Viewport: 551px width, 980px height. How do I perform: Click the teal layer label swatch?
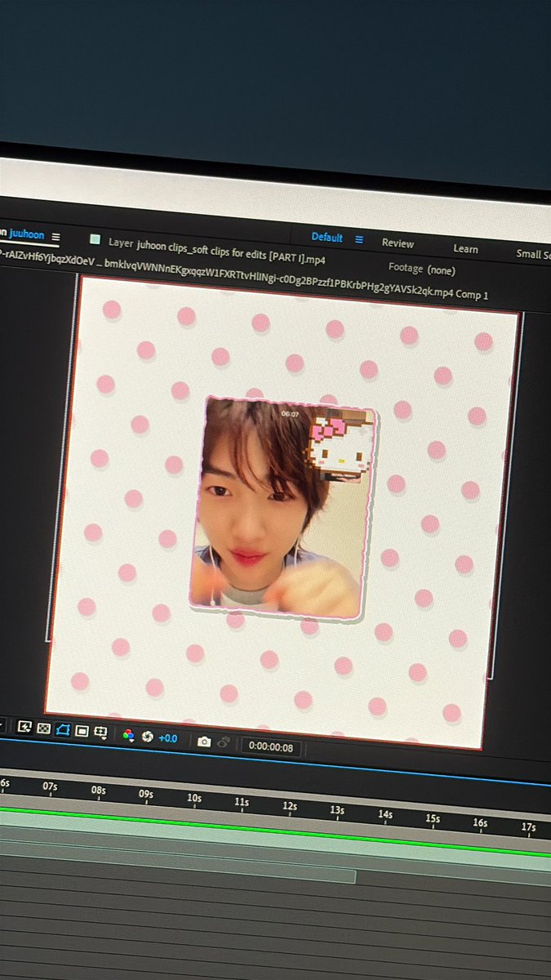pyautogui.click(x=96, y=240)
